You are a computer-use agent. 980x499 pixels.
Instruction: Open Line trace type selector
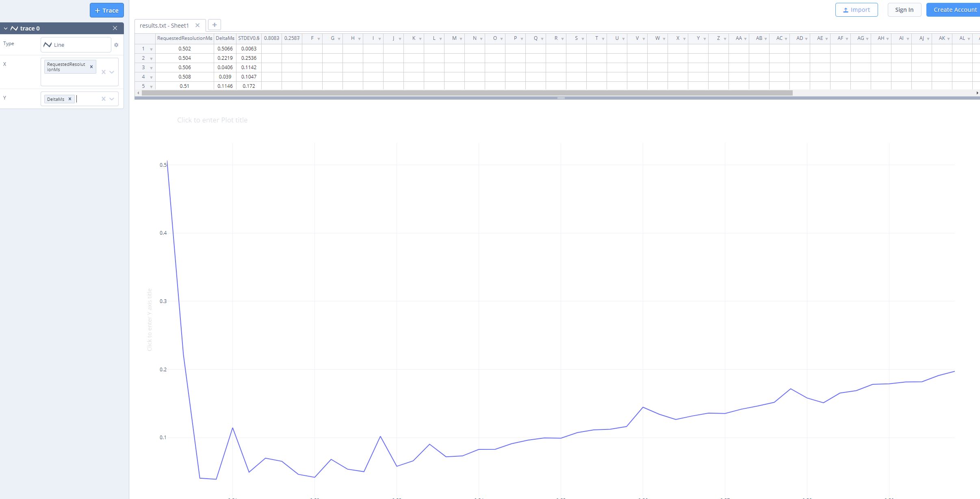point(76,45)
